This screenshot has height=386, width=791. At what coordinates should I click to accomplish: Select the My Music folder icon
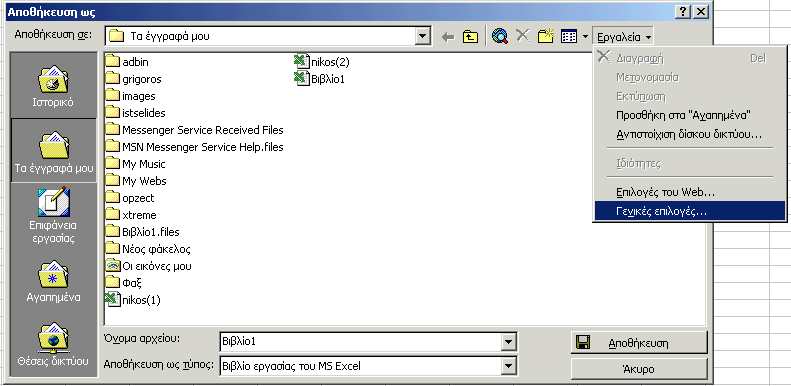tap(112, 164)
